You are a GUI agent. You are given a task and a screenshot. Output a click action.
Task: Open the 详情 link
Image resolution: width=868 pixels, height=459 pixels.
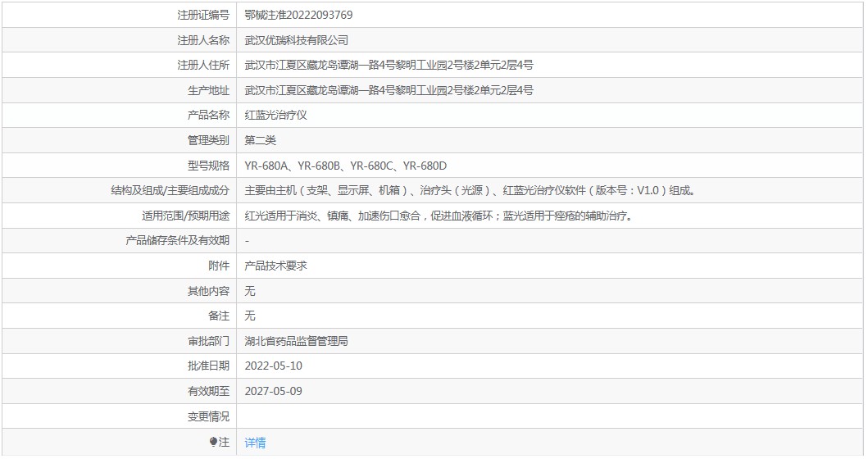pos(255,443)
